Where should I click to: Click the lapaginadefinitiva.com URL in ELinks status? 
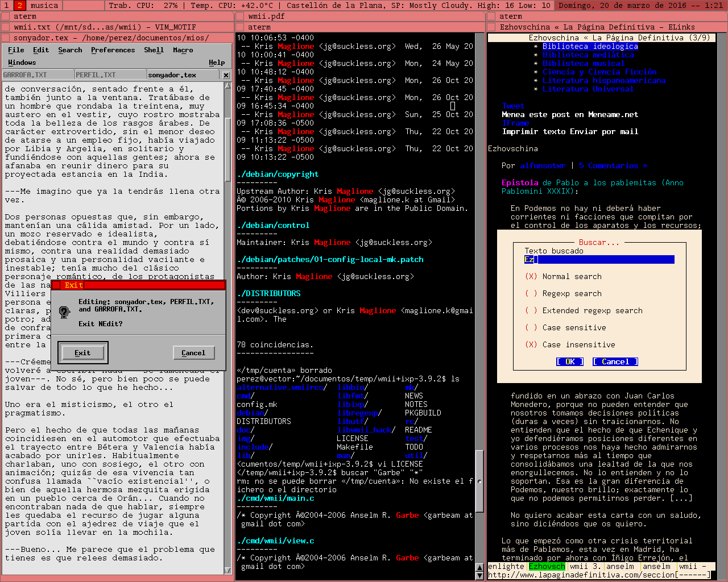(x=581, y=575)
